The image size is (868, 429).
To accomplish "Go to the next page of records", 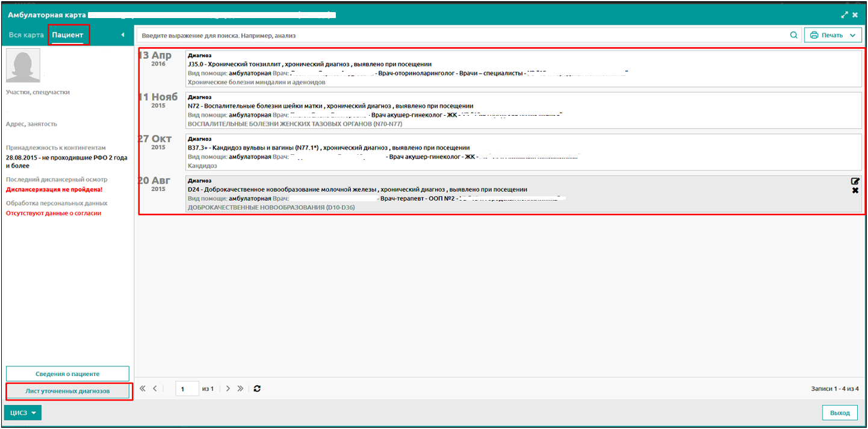I will click(x=228, y=389).
